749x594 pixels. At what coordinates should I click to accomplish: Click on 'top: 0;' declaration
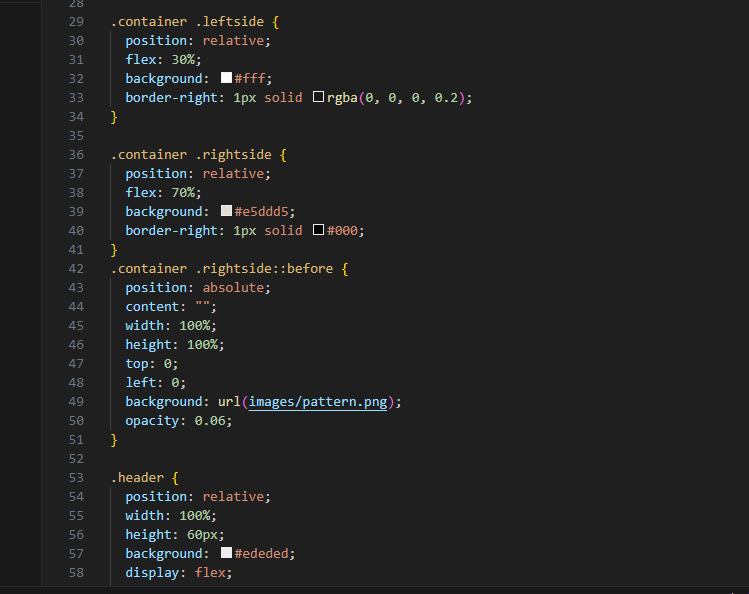pyautogui.click(x=152, y=363)
